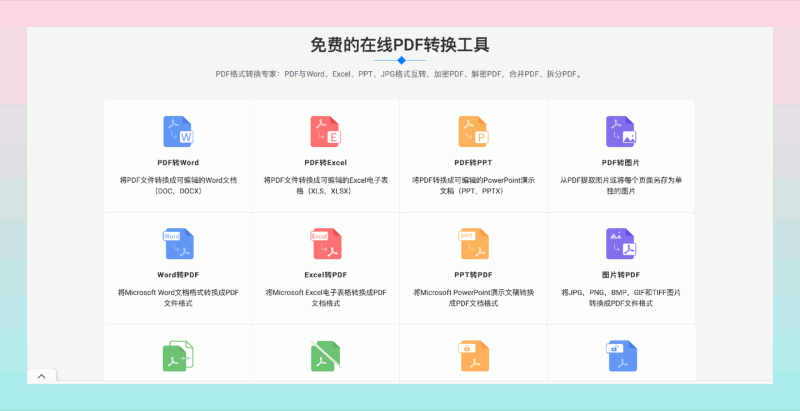Click the PDF转Excel title link

[x=326, y=163]
